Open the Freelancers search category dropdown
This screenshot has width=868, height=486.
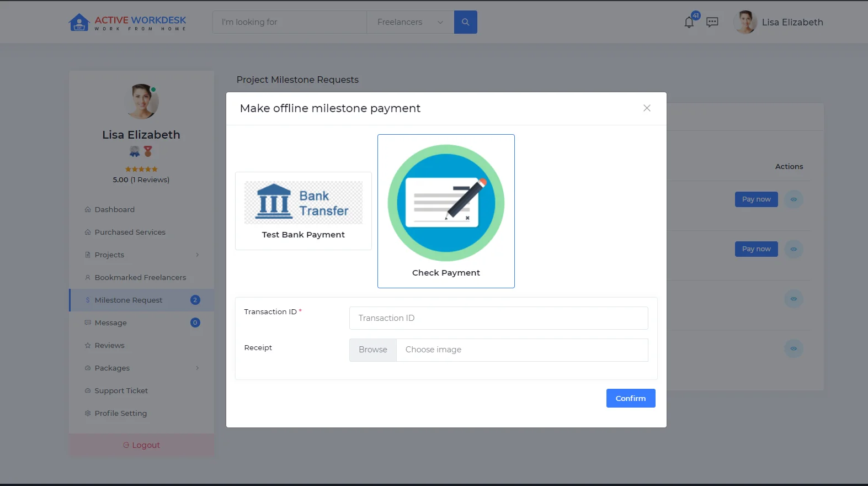click(410, 22)
